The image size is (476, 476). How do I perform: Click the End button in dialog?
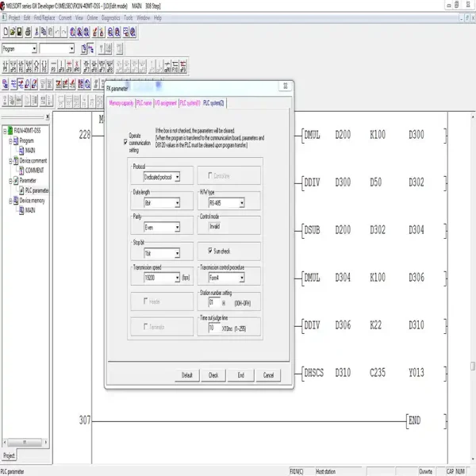click(x=240, y=374)
